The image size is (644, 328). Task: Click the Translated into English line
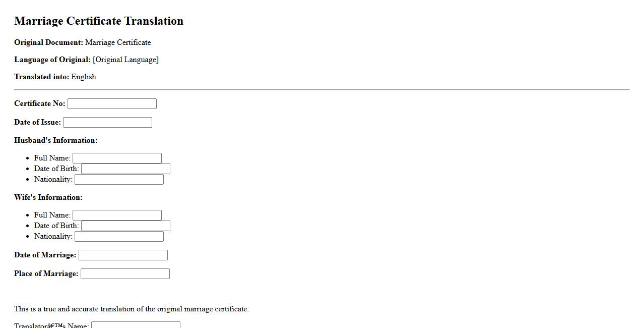point(55,77)
